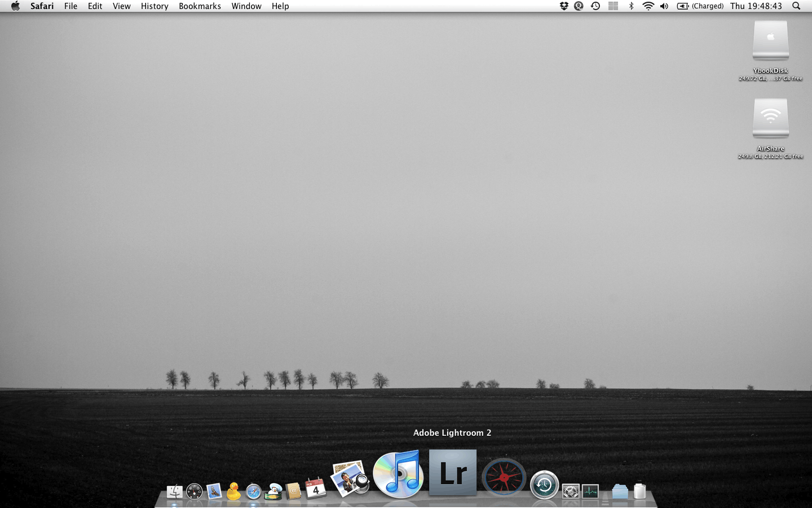Click the Safari compass in the Dock

click(253, 492)
